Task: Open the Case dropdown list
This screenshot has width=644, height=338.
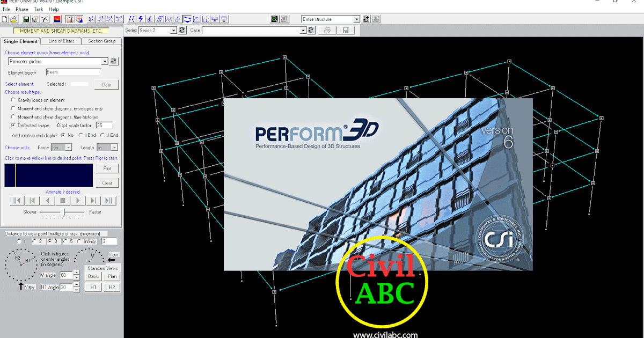Action: coord(302,31)
